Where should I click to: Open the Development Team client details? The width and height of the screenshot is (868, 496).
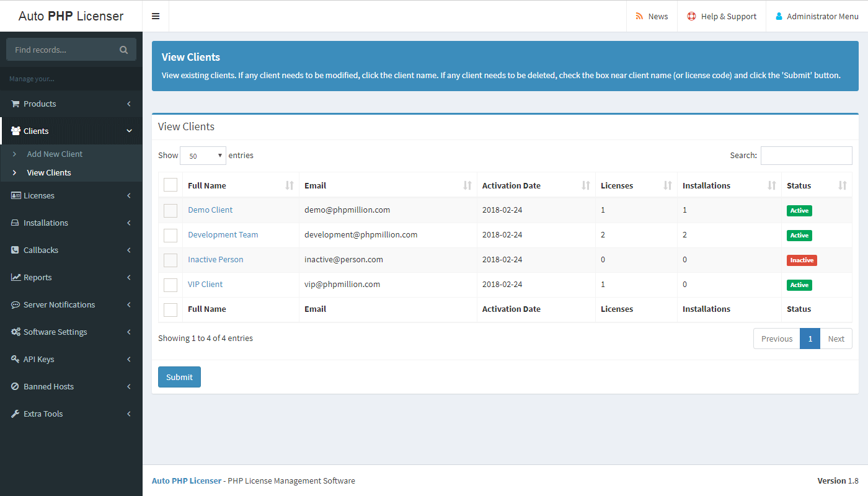(223, 234)
